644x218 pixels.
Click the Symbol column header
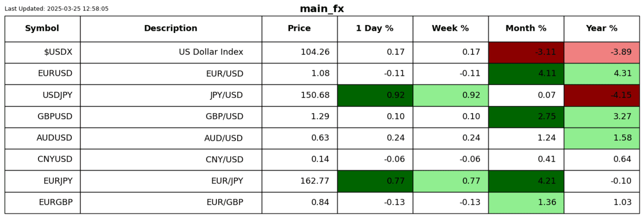(x=42, y=28)
